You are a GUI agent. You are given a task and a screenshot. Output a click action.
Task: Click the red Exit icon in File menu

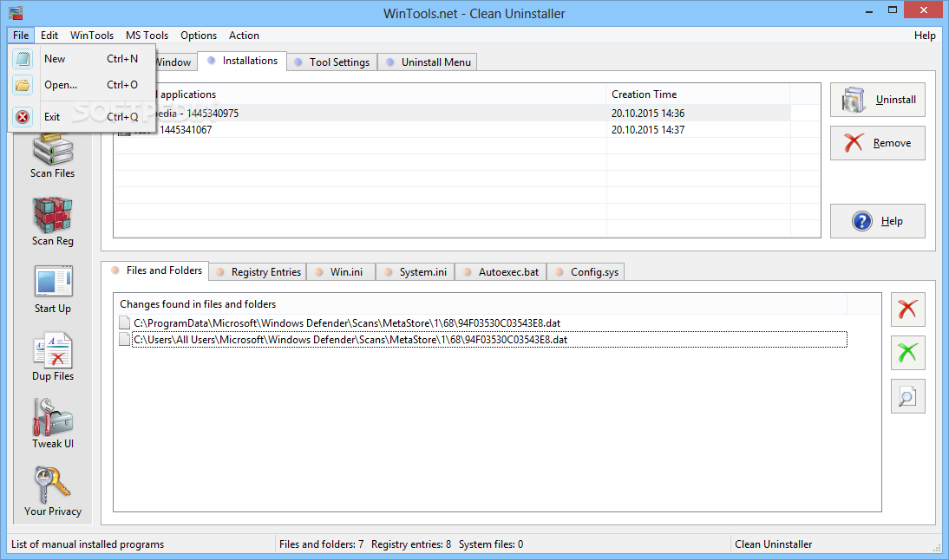23,117
